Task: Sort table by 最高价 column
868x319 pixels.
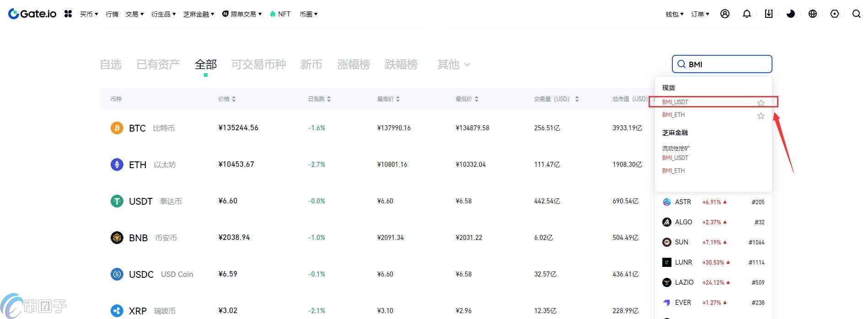Action: tap(388, 99)
